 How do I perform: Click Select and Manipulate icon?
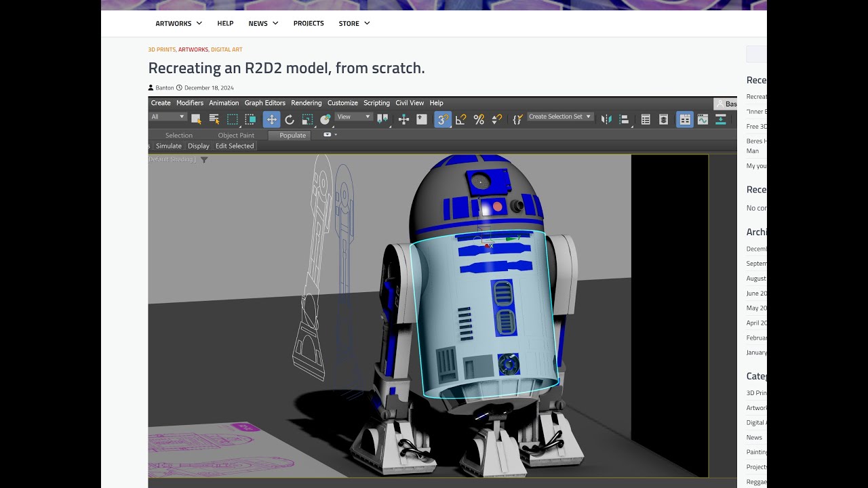[x=403, y=119]
